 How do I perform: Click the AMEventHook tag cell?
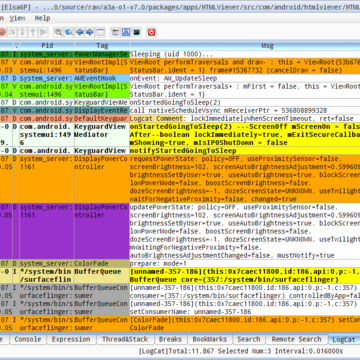(102, 78)
